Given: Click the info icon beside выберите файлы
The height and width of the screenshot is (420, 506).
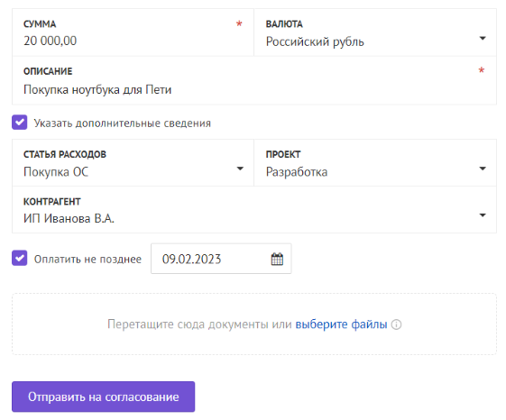Looking at the screenshot, I should click(x=396, y=324).
